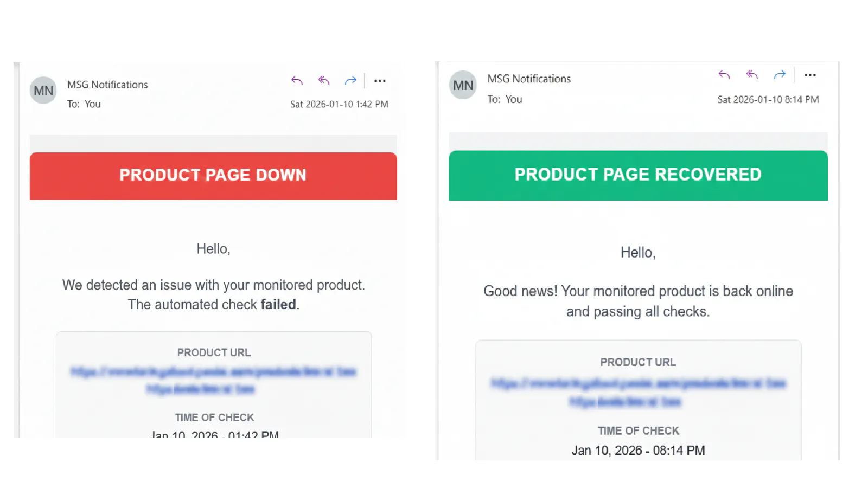Forward the Product Page Down email
The height and width of the screenshot is (488, 868).
pos(350,81)
